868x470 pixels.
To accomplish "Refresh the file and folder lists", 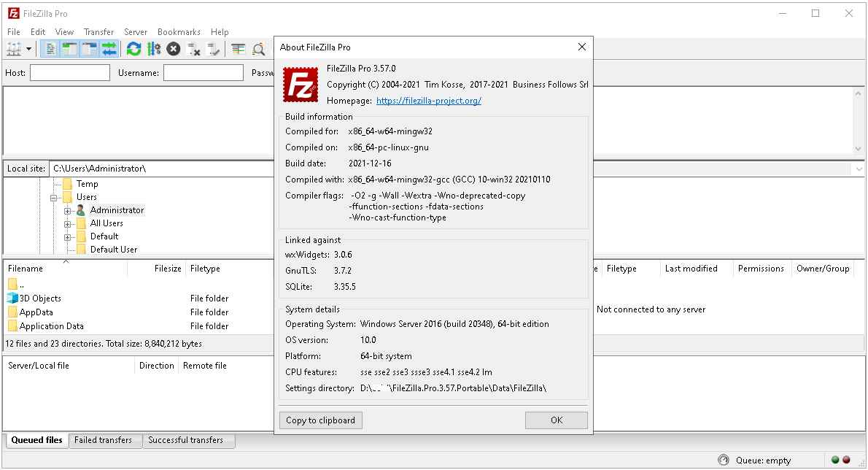I will pos(134,50).
